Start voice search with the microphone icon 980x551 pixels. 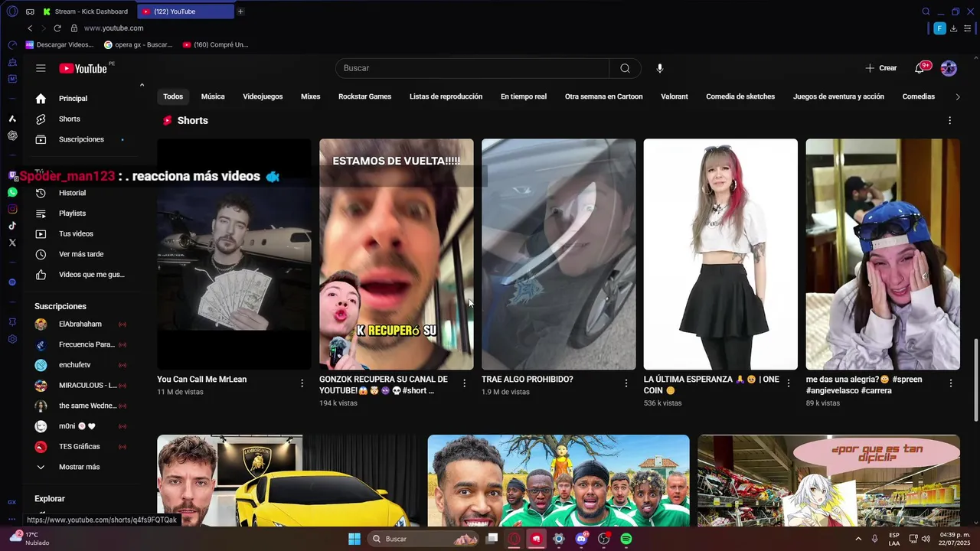click(x=660, y=68)
